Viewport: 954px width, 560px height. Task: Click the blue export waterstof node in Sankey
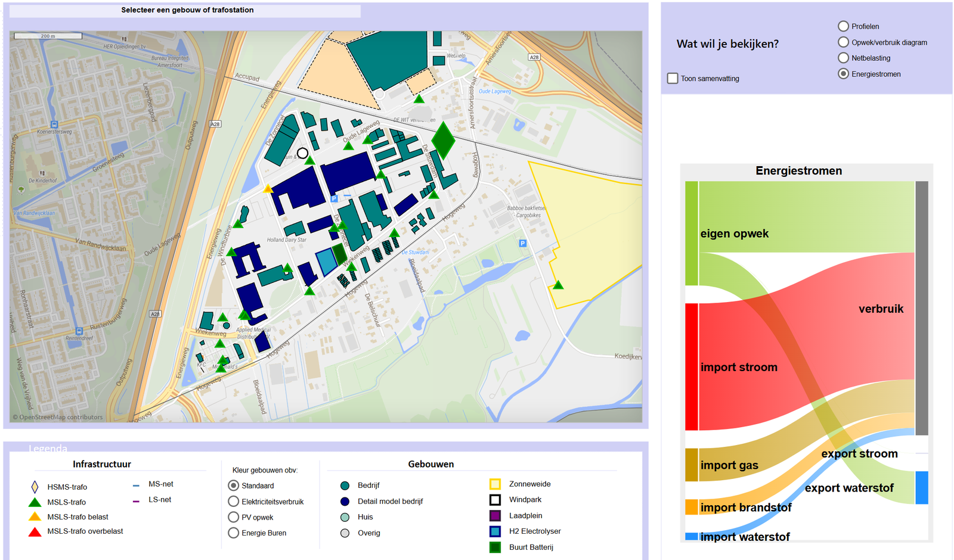tap(922, 487)
